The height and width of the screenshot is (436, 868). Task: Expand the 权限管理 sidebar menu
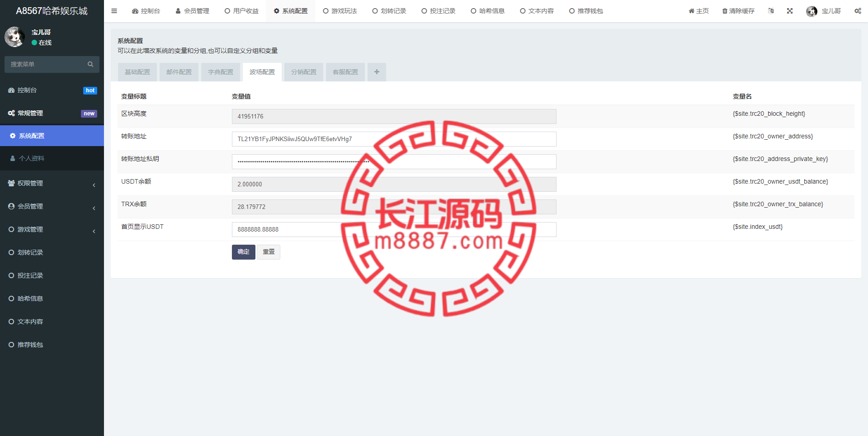52,183
